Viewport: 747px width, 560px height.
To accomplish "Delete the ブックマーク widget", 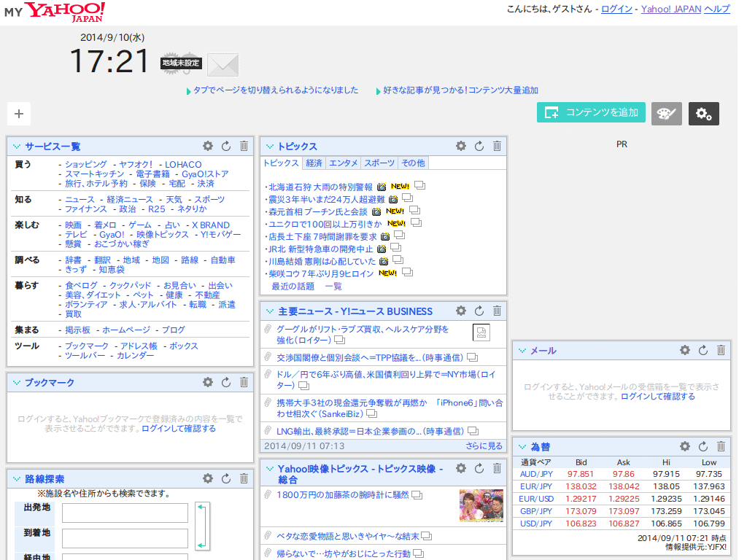I will [244, 382].
